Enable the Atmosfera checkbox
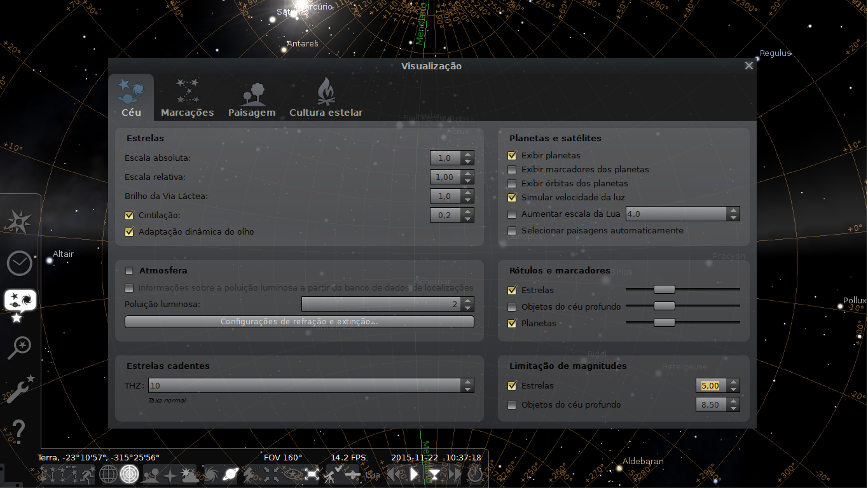 [130, 270]
